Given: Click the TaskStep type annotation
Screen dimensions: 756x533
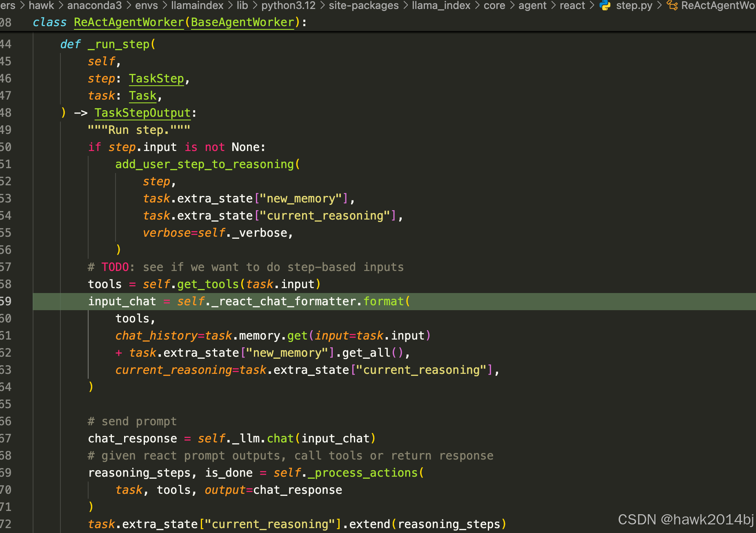Looking at the screenshot, I should [x=156, y=78].
